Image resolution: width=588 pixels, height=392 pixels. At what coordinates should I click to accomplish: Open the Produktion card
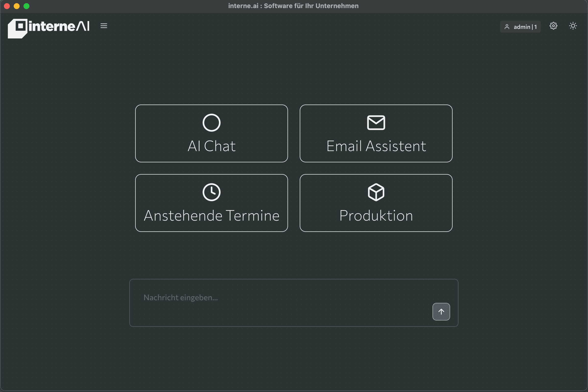coord(376,215)
